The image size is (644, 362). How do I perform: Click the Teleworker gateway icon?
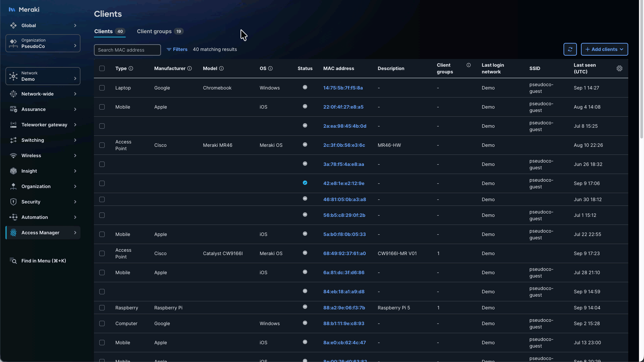tap(13, 125)
